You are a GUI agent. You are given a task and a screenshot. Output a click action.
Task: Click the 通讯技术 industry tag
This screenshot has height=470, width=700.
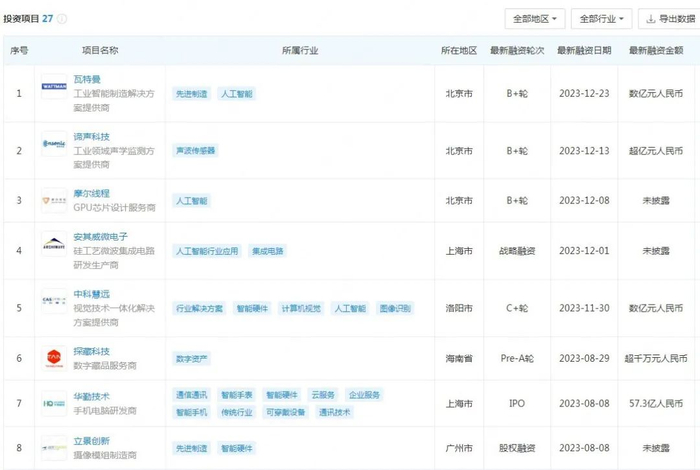(334, 412)
